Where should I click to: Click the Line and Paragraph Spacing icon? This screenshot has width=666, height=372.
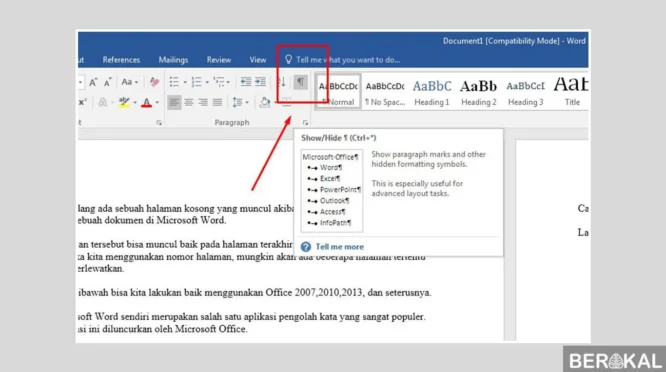[x=237, y=102]
